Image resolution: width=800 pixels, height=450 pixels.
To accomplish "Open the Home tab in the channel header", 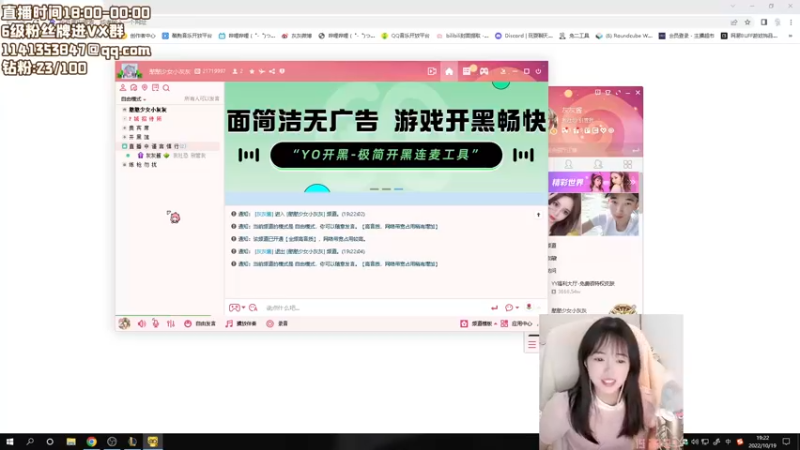I will point(448,71).
